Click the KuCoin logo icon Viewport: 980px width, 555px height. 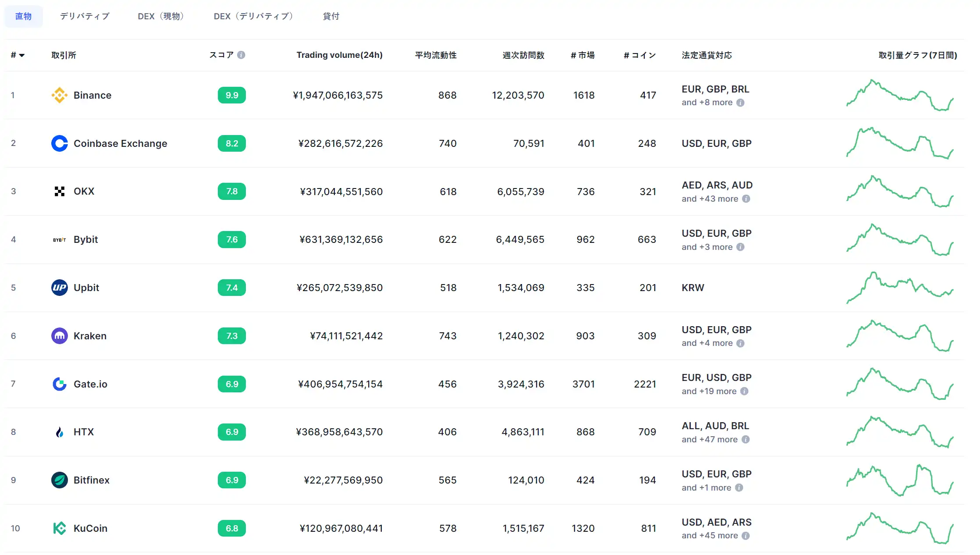coord(59,528)
